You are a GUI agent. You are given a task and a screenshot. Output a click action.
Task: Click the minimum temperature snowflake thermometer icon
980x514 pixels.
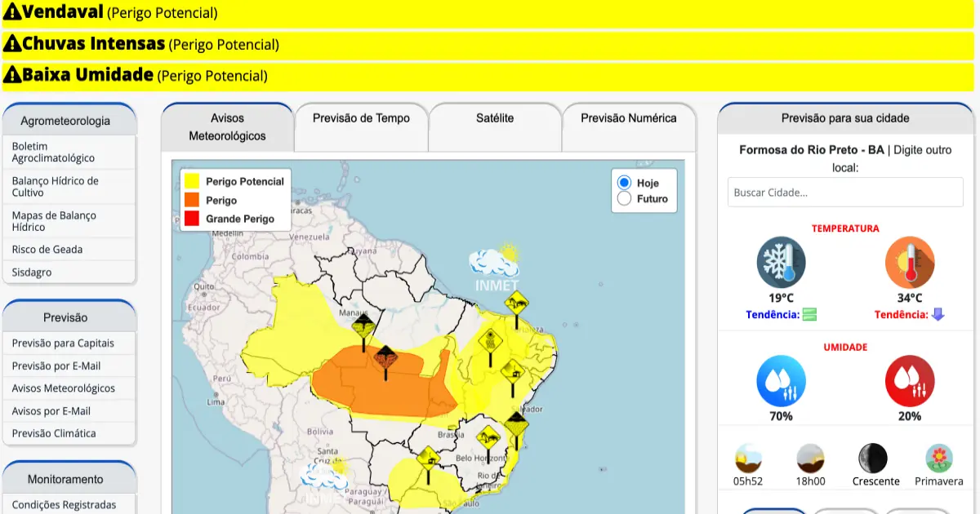click(781, 263)
